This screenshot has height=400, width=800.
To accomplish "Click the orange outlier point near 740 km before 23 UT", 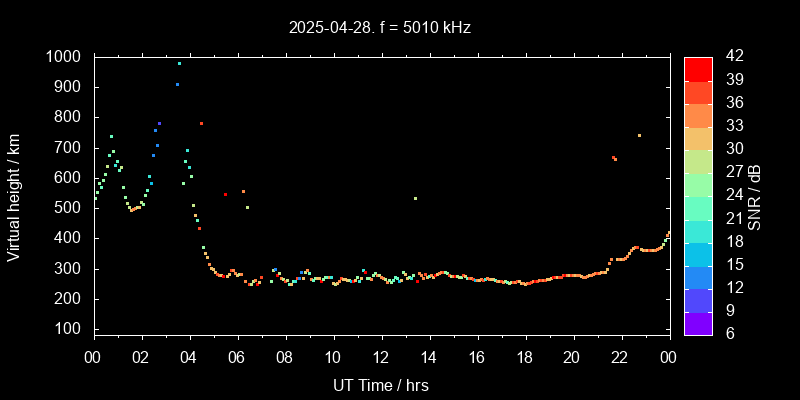I will pos(639,135).
